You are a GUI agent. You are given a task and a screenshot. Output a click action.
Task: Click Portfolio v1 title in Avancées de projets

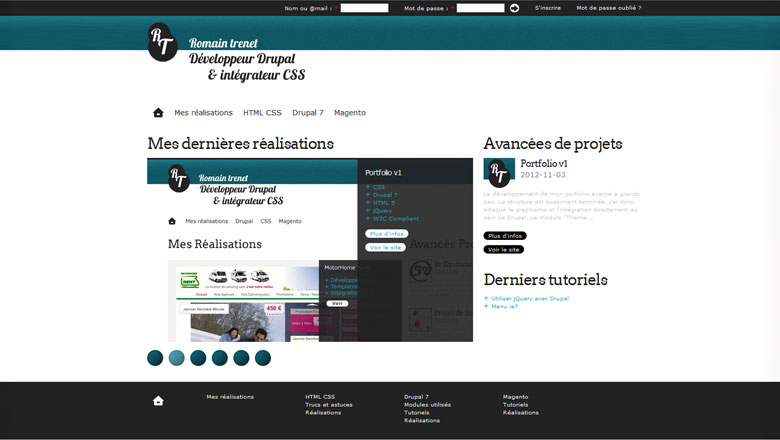point(544,164)
